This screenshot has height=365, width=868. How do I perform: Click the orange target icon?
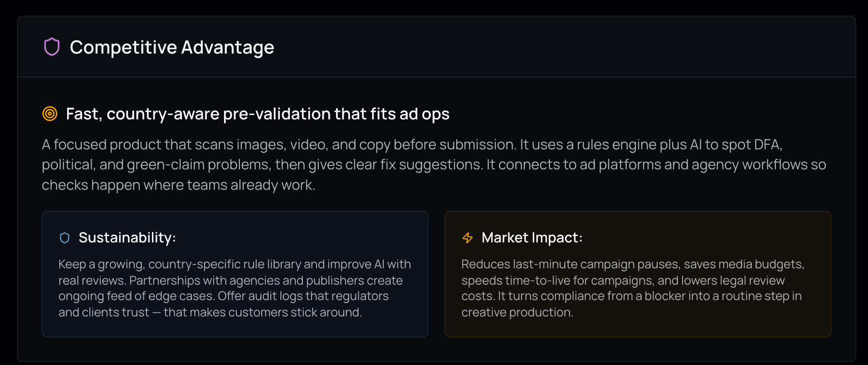pos(50,113)
